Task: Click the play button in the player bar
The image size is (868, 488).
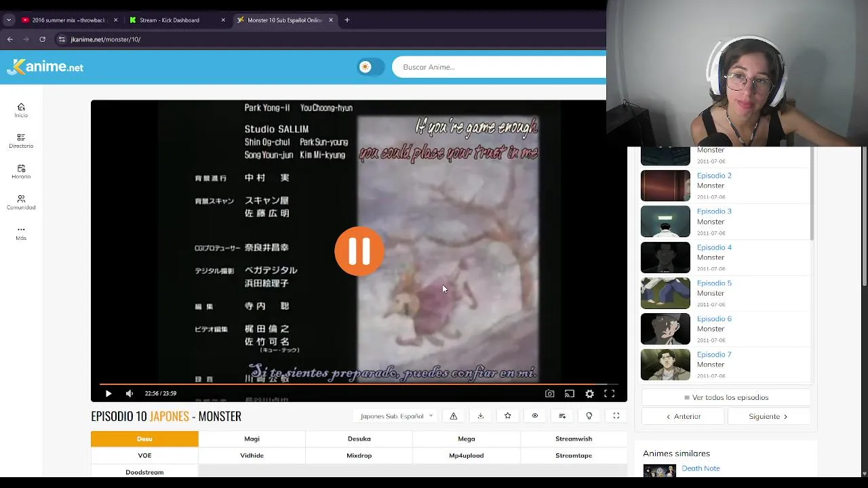Action: click(108, 393)
